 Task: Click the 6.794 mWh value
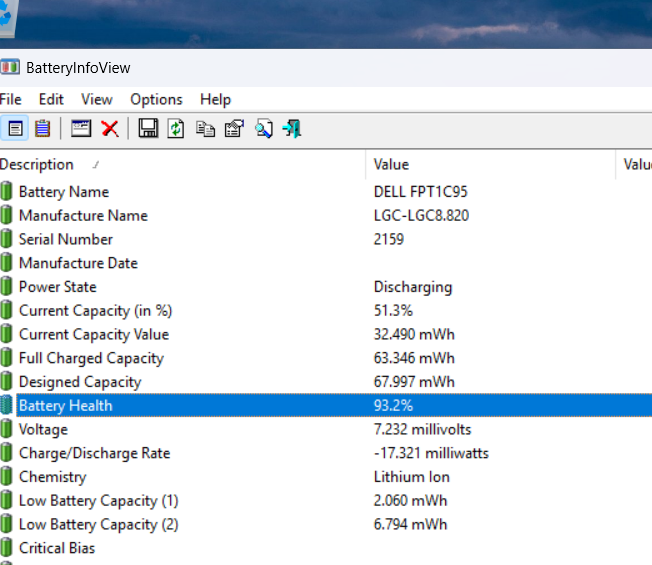410,524
